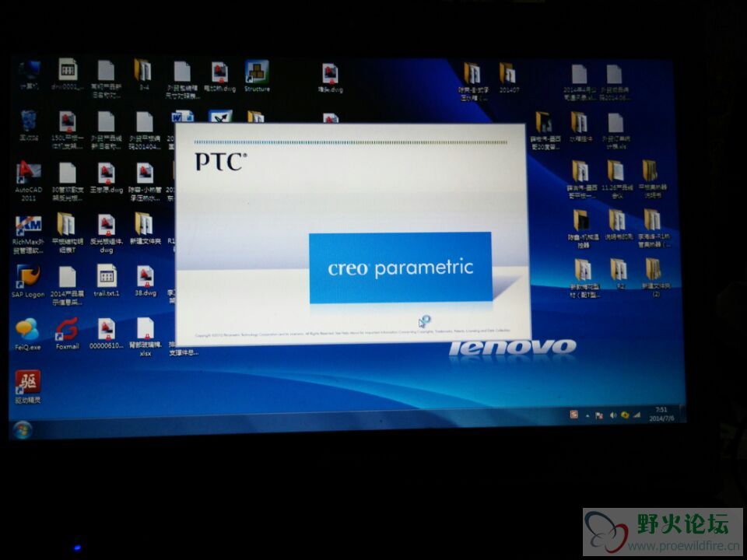The height and width of the screenshot is (560, 747).
Task: Click the Show Desktop strip beside clock
Action: [x=682, y=412]
